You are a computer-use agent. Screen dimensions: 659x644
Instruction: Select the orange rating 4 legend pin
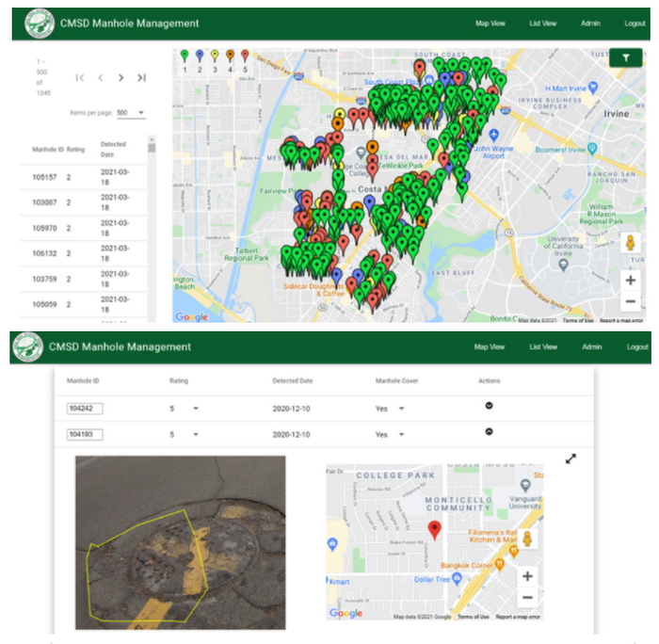pos(230,56)
